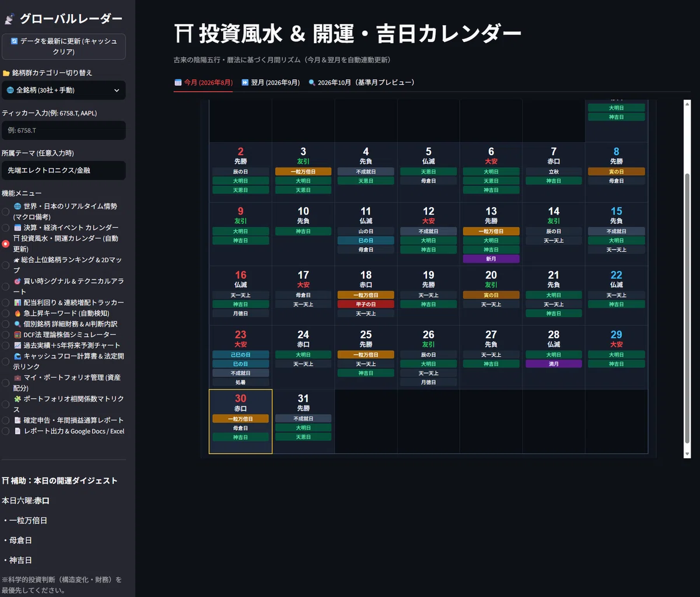This screenshot has height=597, width=700.
Task: Select the キャッシュフロー計算書 & 法定開示リンク radio
Action: [6, 361]
